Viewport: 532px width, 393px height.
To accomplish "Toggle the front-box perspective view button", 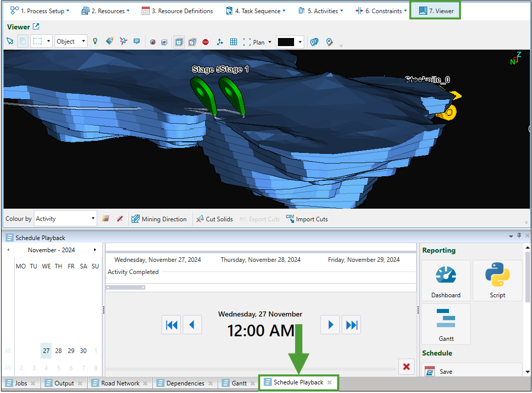I will pyautogui.click(x=179, y=42).
